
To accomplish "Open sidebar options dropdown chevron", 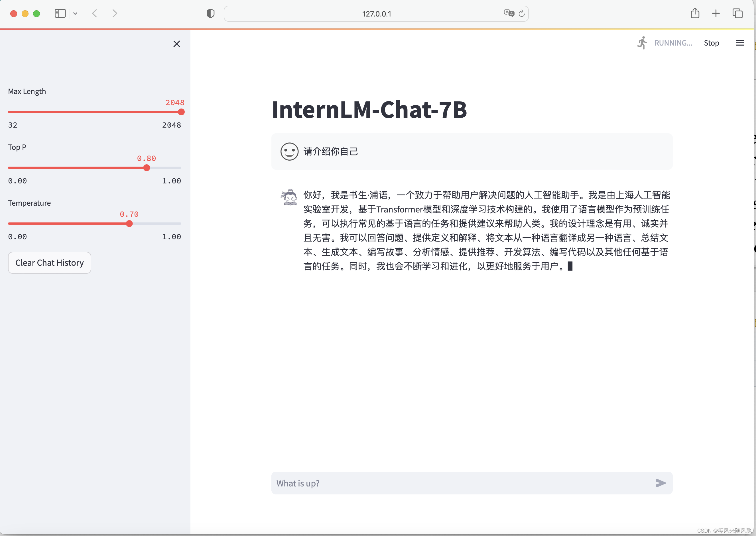I will click(x=75, y=14).
